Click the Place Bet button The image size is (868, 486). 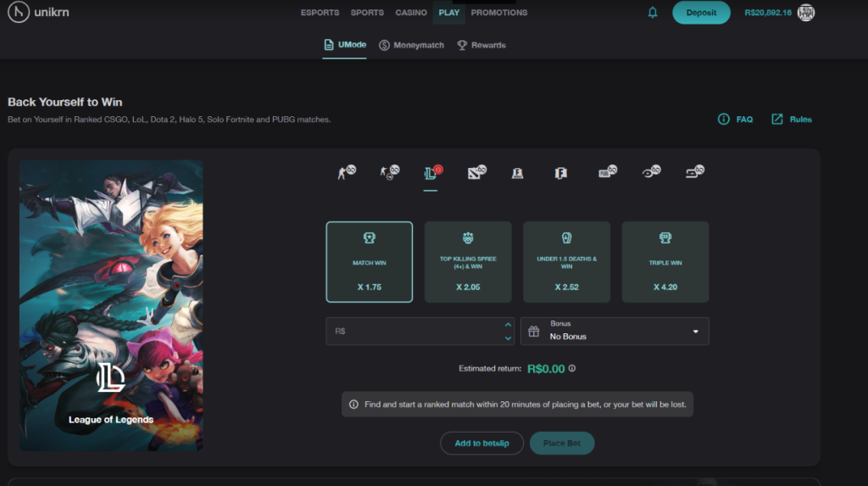pyautogui.click(x=562, y=444)
